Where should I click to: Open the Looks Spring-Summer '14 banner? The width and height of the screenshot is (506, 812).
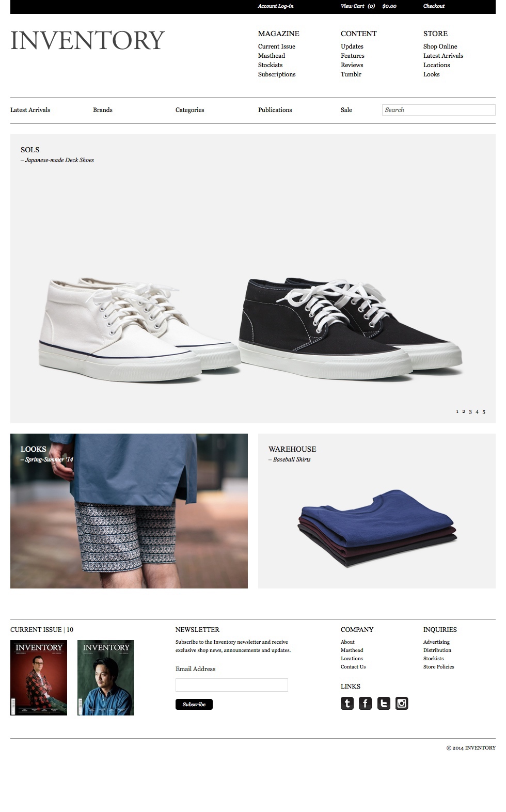[x=129, y=511]
